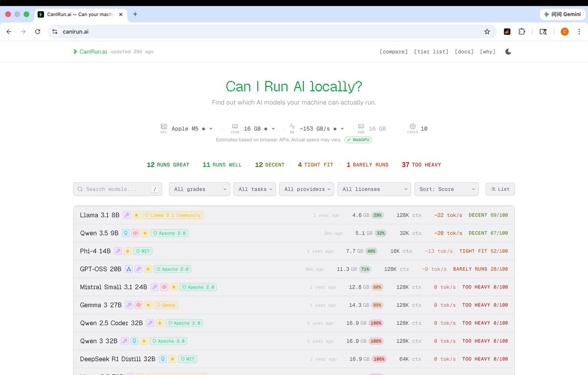Switch to List view
This screenshot has height=375, width=588.
click(x=500, y=189)
